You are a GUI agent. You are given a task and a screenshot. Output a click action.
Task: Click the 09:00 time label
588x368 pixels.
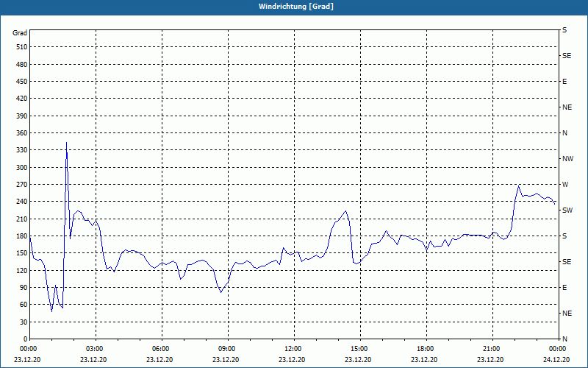[x=227, y=349]
